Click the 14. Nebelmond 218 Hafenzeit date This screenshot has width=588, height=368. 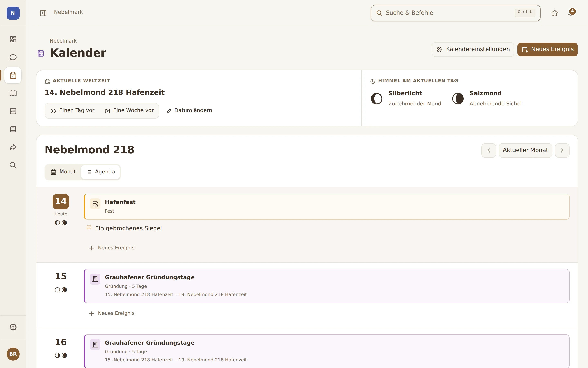105,92
